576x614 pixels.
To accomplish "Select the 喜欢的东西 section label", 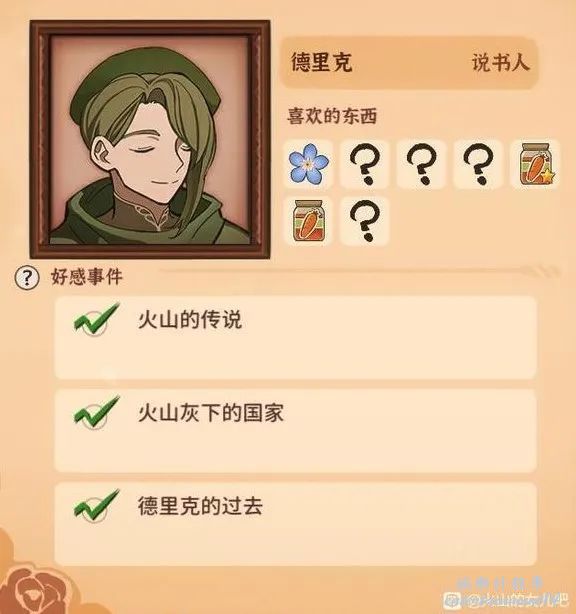I will pos(332,116).
